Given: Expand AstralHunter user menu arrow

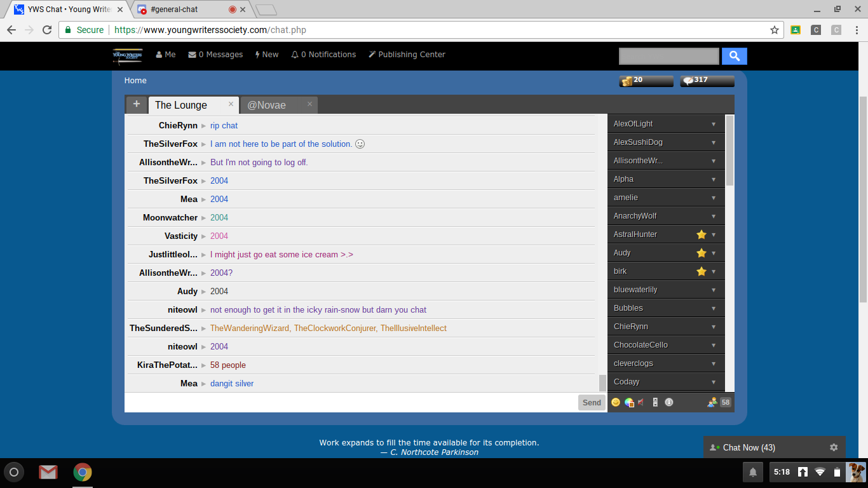Looking at the screenshot, I should [x=714, y=234].
